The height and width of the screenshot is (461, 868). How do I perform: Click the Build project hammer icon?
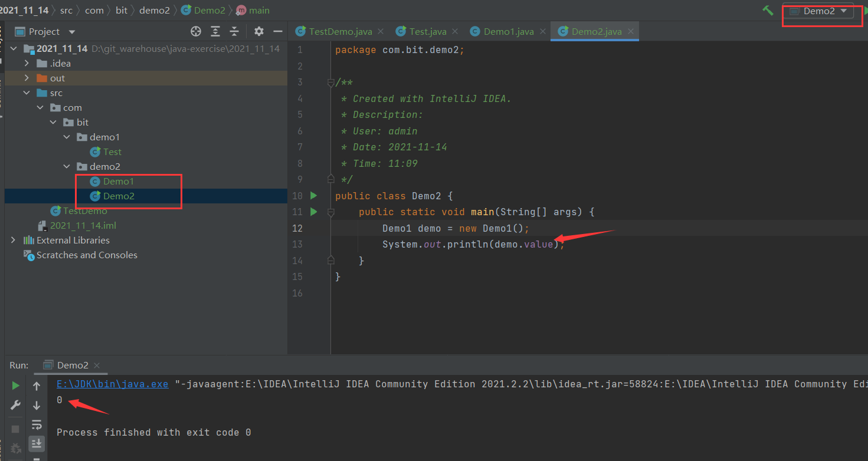tap(768, 11)
